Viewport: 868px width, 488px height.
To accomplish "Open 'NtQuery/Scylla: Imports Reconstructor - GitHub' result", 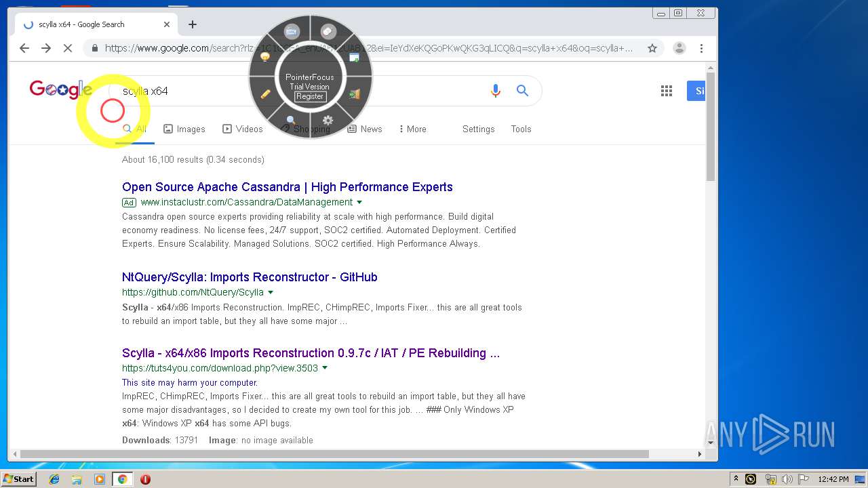I will 250,277.
